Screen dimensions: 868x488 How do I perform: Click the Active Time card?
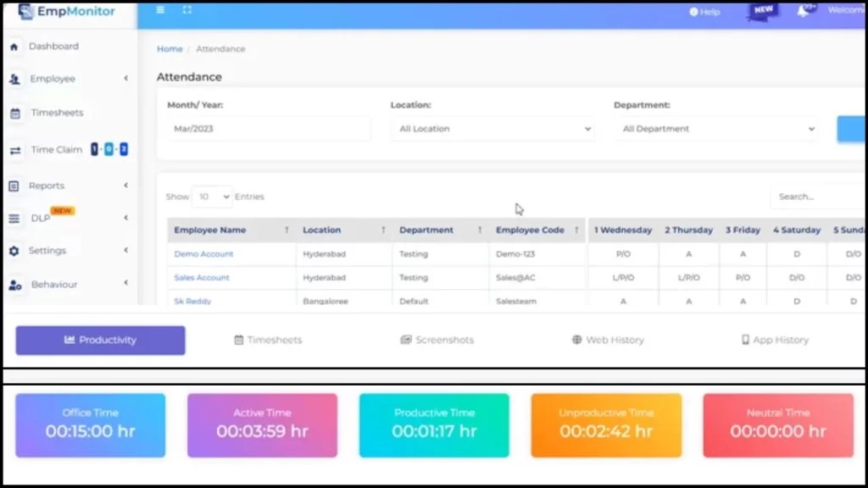click(x=263, y=425)
